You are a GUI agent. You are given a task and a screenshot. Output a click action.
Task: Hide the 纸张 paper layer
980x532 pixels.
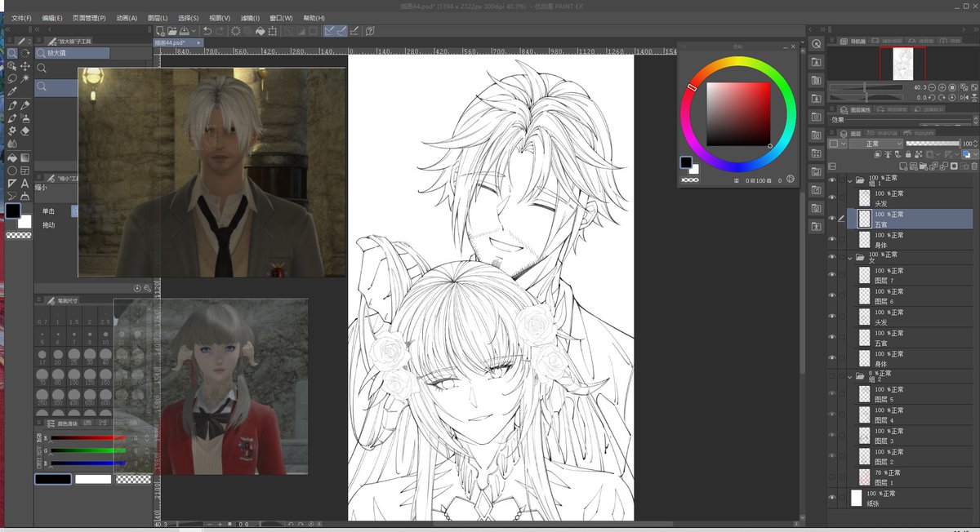click(832, 498)
